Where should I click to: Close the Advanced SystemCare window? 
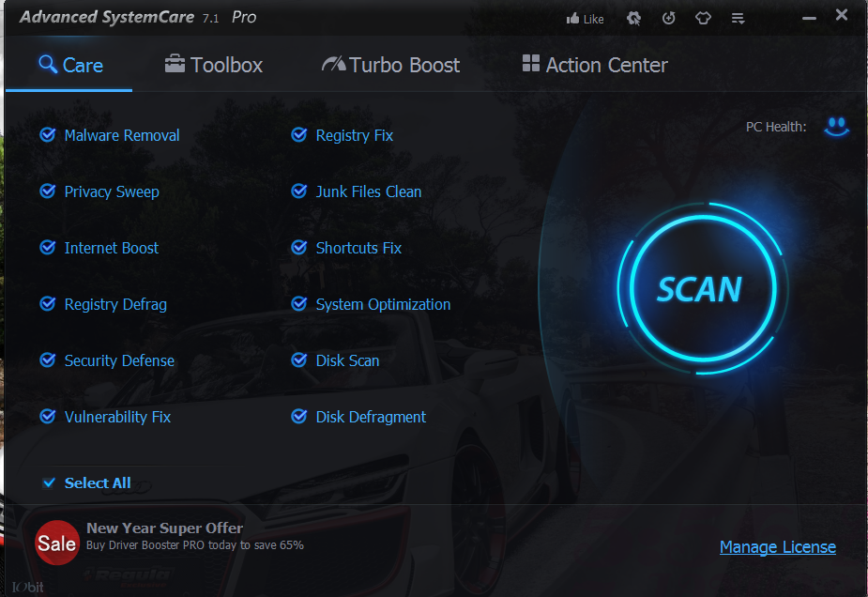[842, 15]
